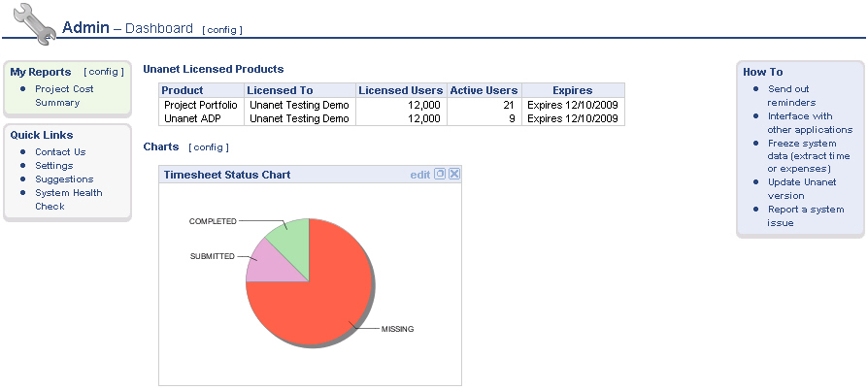Run the System Health Check
Viewport: 868px width, 390px height.
click(68, 193)
